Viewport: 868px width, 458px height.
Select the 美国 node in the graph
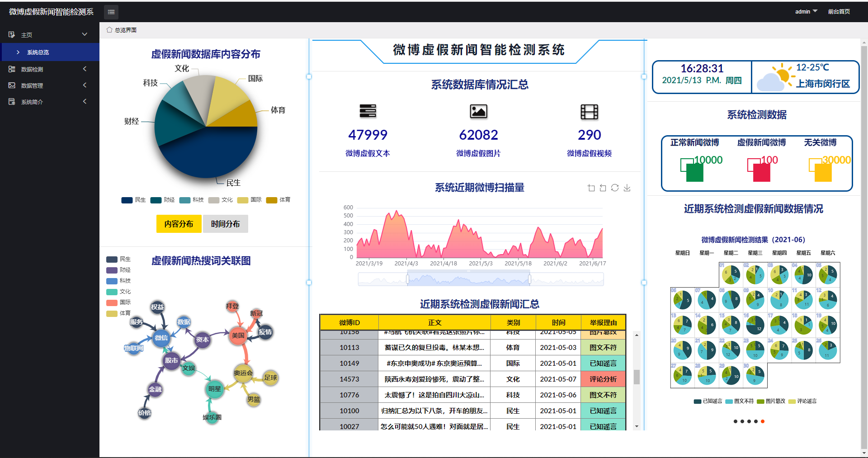tap(238, 335)
